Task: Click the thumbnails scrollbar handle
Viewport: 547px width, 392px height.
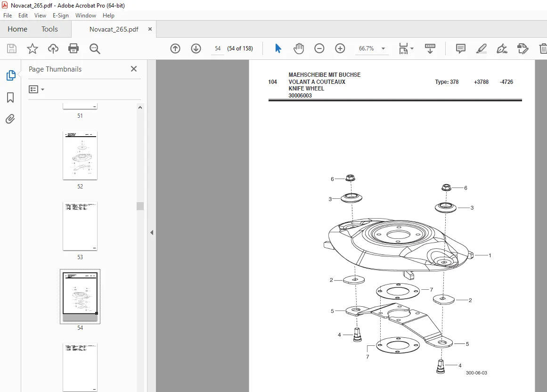Action: 140,206
